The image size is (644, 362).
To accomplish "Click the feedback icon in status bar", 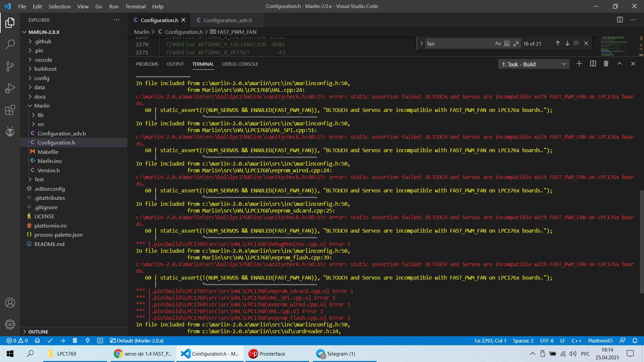I will tap(622, 341).
